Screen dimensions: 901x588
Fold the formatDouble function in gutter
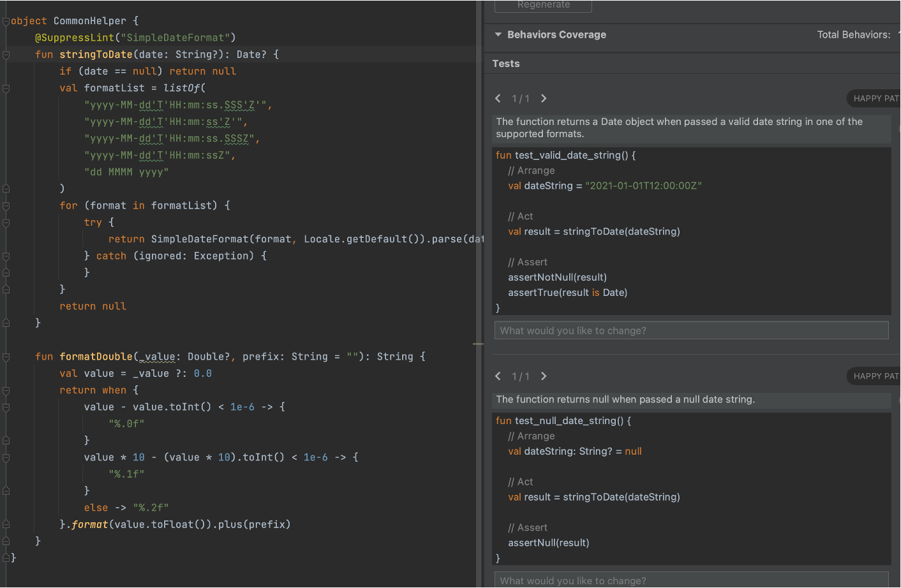[6, 356]
